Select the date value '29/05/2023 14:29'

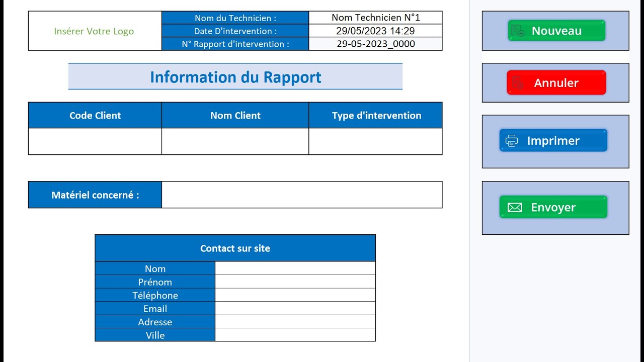click(x=375, y=31)
